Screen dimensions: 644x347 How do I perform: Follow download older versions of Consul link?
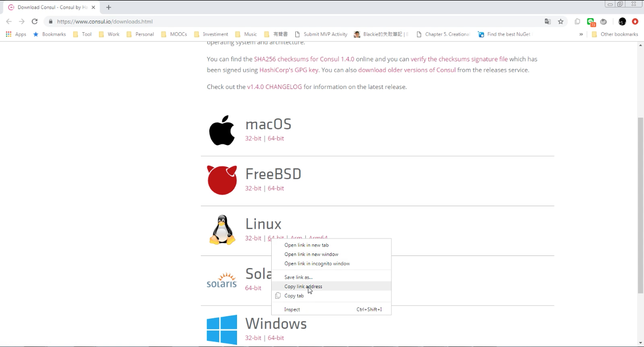pos(407,70)
